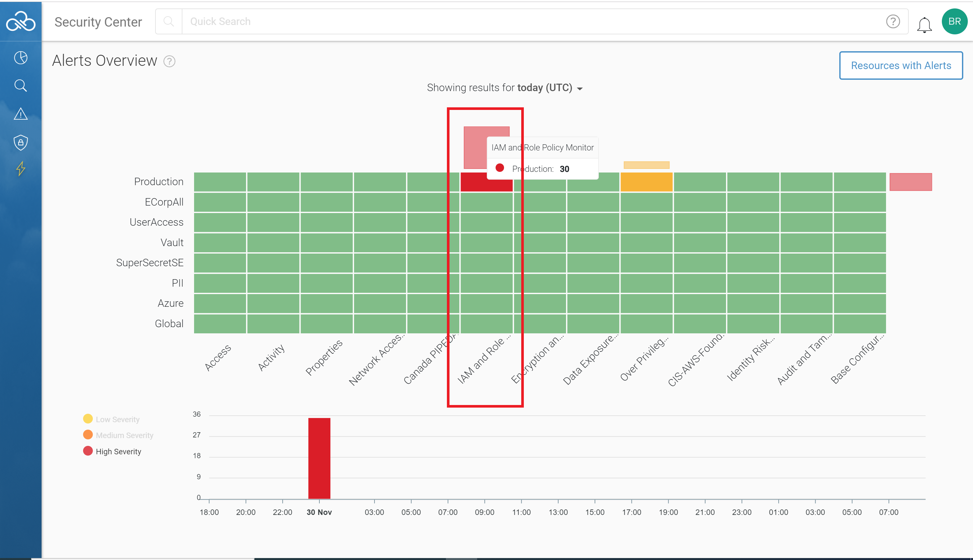The width and height of the screenshot is (973, 560).
Task: Click the help icon inside the search bar
Action: [893, 21]
